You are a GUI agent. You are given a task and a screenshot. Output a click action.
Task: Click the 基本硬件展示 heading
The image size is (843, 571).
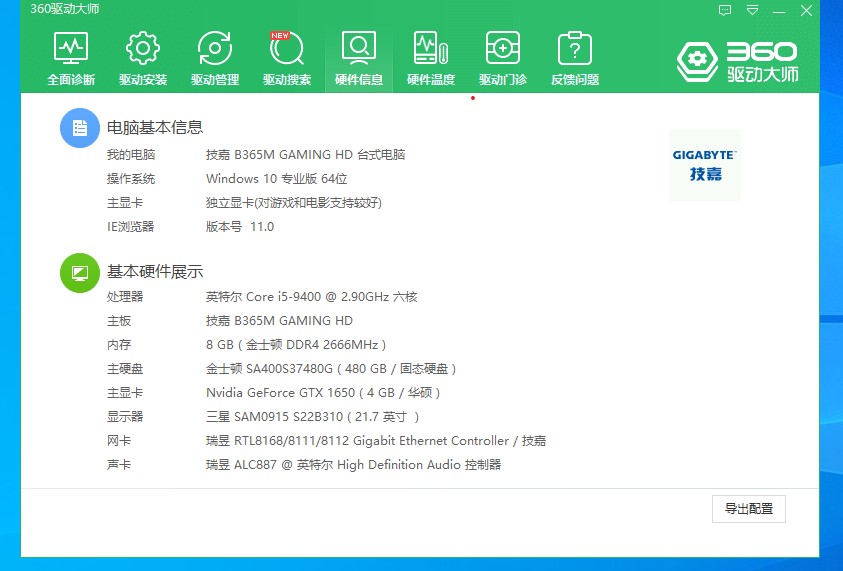tap(155, 272)
